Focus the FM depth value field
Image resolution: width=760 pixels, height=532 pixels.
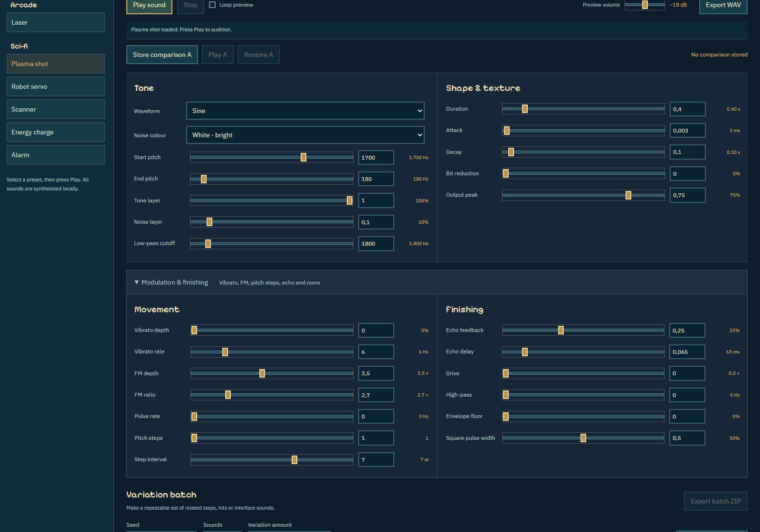[x=376, y=373]
